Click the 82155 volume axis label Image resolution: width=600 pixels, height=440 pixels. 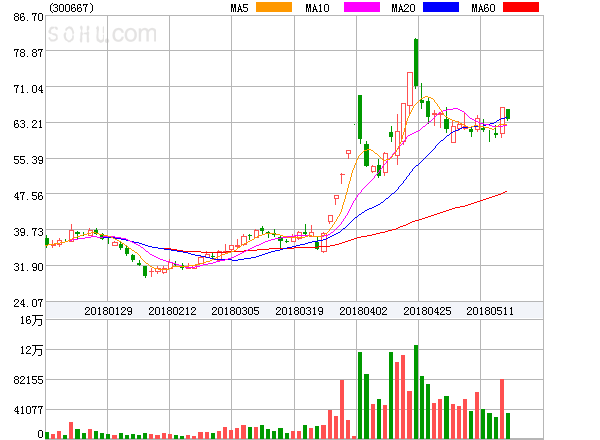pyautogui.click(x=28, y=380)
